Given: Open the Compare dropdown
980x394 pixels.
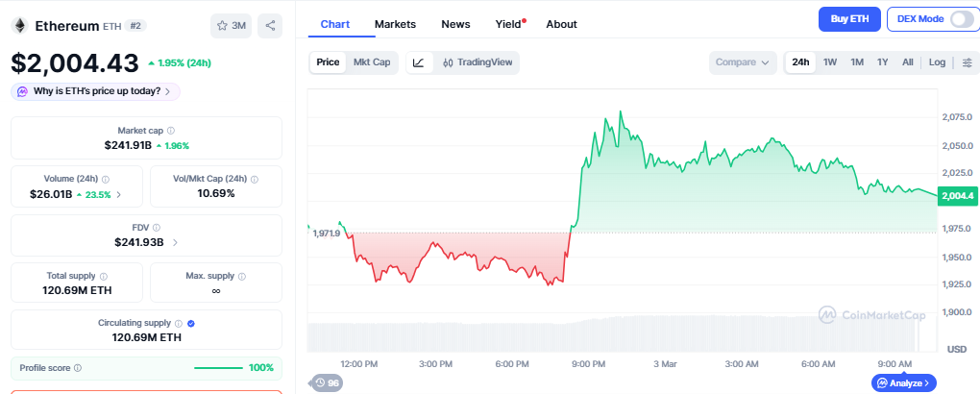Looking at the screenshot, I should click(x=743, y=62).
